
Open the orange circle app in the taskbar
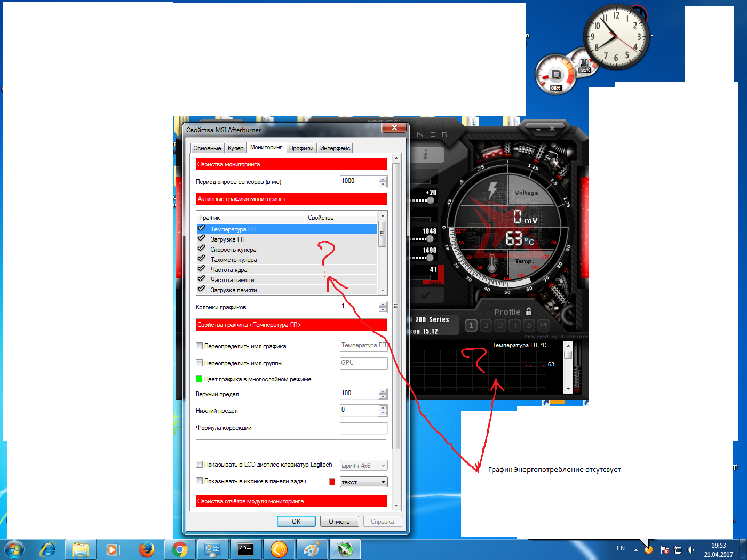pos(279,549)
